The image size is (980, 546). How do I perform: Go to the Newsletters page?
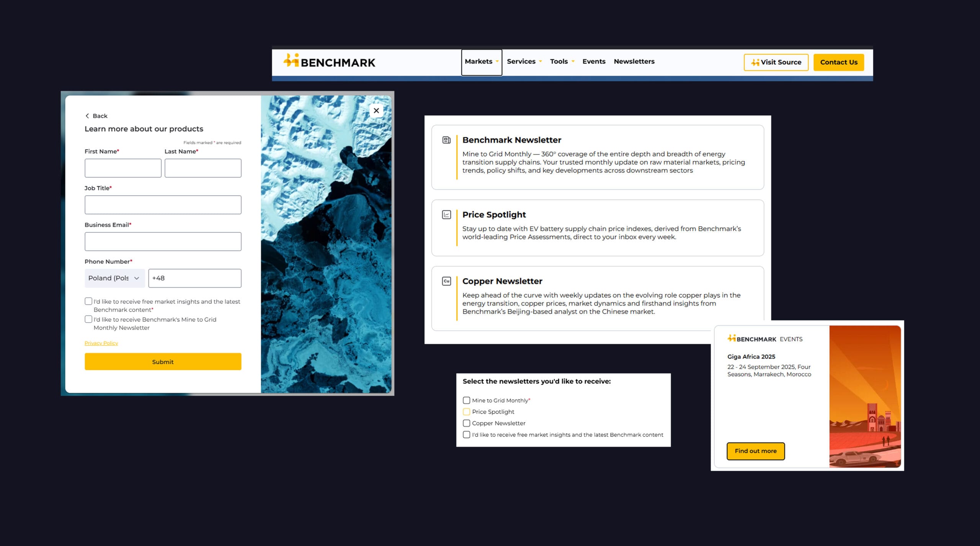[634, 61]
